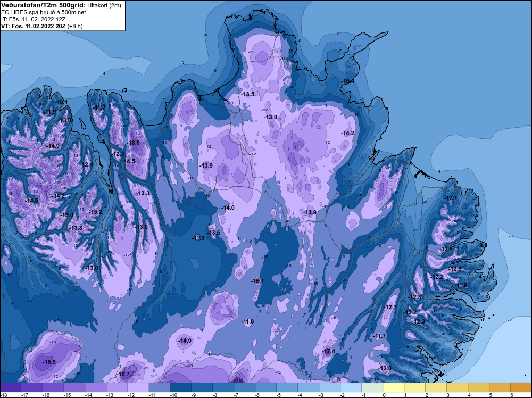
Task: Click the -12.4 temperature value
Action: pos(87,164)
